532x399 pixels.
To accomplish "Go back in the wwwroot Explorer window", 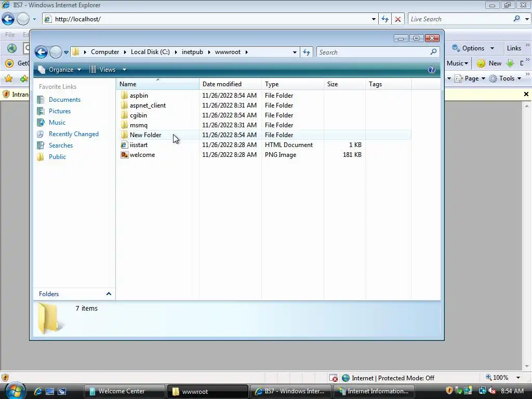I will 42,52.
